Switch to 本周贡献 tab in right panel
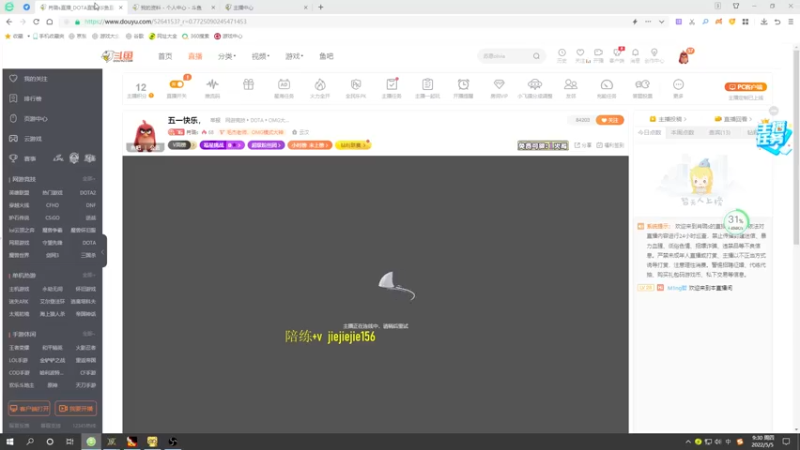 [x=682, y=132]
